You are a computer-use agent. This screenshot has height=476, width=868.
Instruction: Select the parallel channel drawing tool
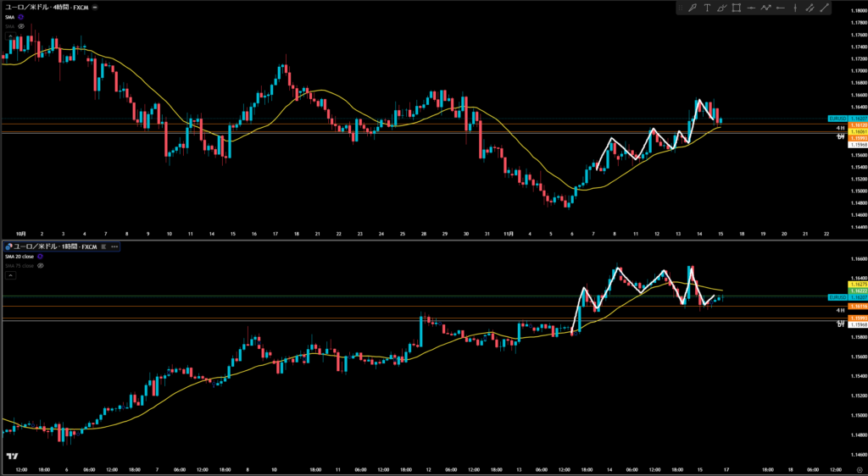pyautogui.click(x=810, y=8)
